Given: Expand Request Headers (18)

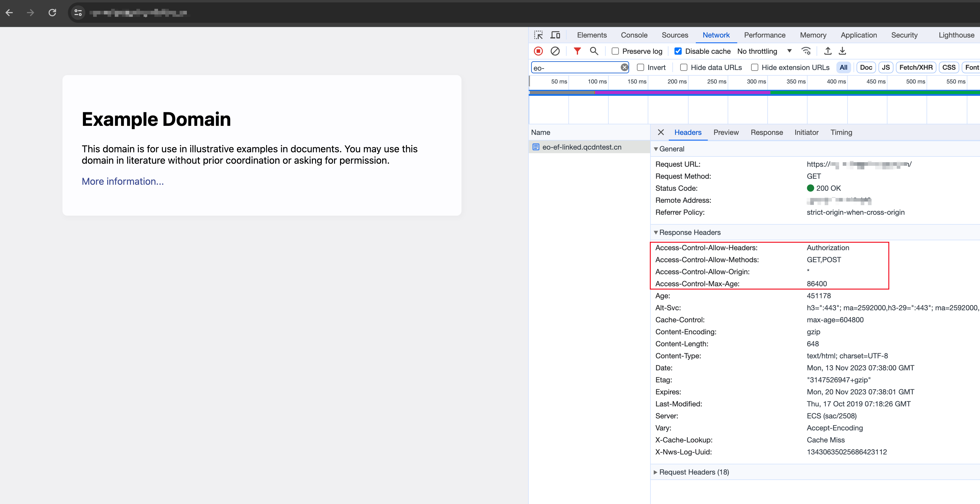Looking at the screenshot, I should coord(692,472).
